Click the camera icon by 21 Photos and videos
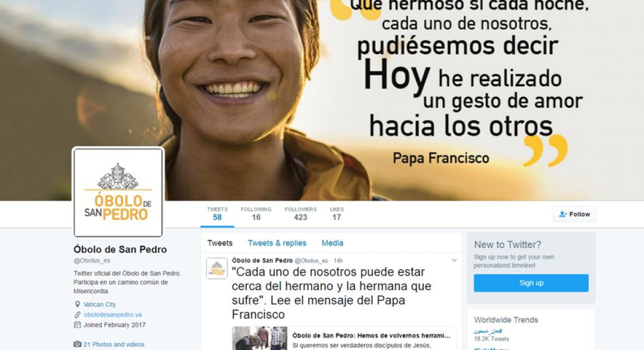The width and height of the screenshot is (644, 350). coord(77,344)
